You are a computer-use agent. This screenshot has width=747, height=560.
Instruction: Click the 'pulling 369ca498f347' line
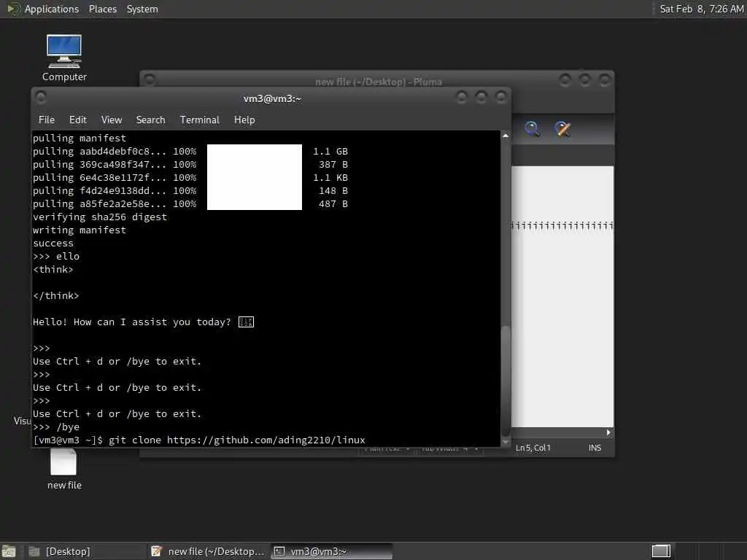click(x=190, y=164)
